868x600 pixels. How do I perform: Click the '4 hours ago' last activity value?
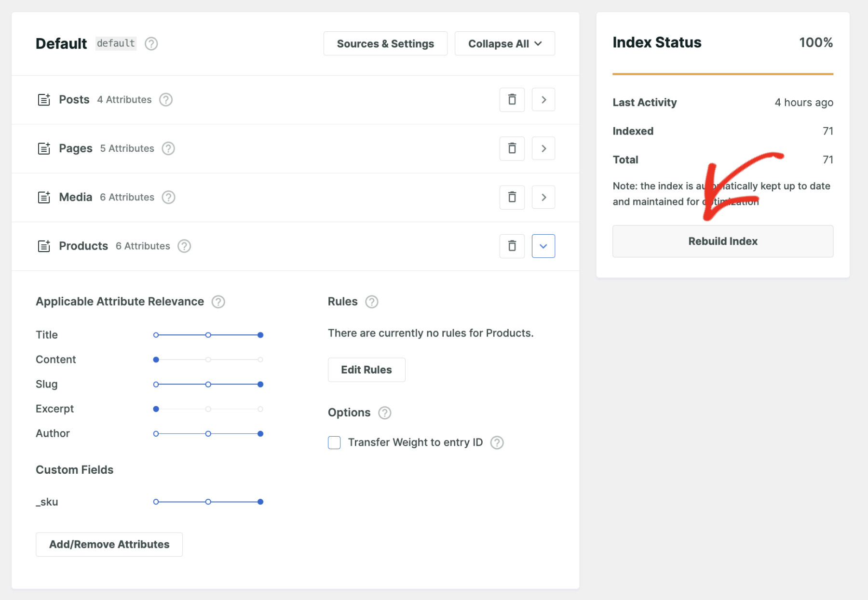(804, 103)
